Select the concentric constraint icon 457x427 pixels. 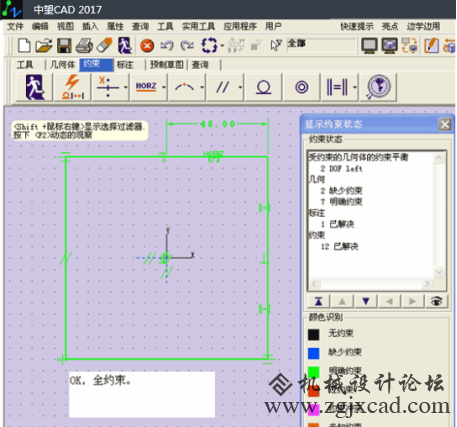click(x=302, y=87)
